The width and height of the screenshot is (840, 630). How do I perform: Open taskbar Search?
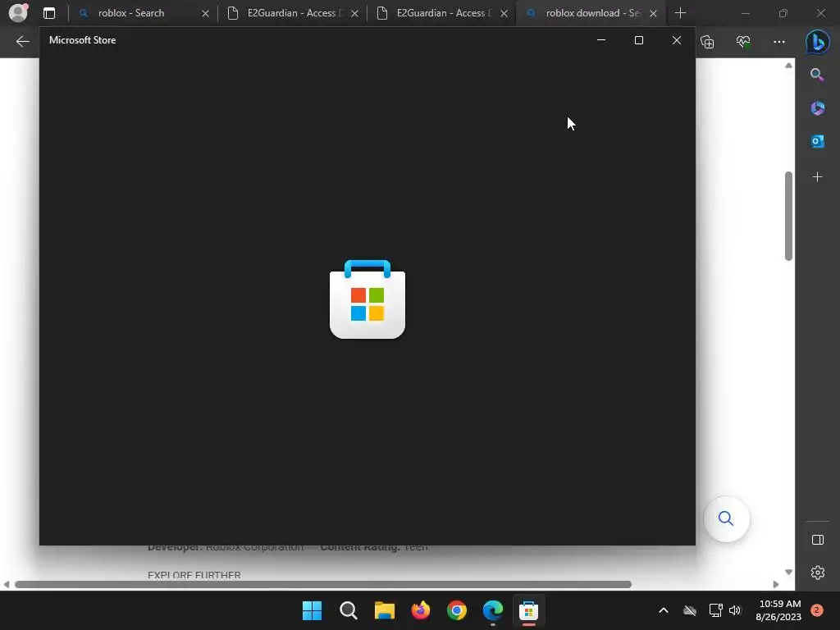point(348,610)
